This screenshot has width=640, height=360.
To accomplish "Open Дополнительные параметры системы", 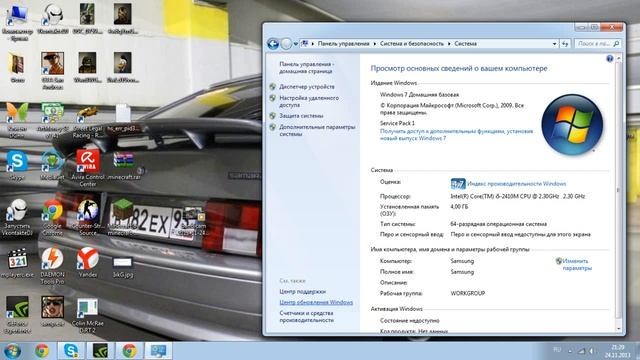I will point(317,130).
